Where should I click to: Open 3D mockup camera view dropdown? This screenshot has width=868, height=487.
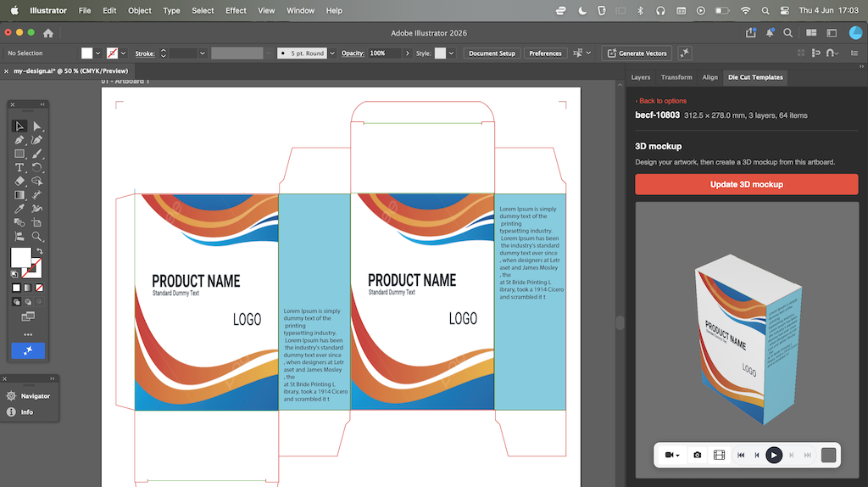(672, 455)
